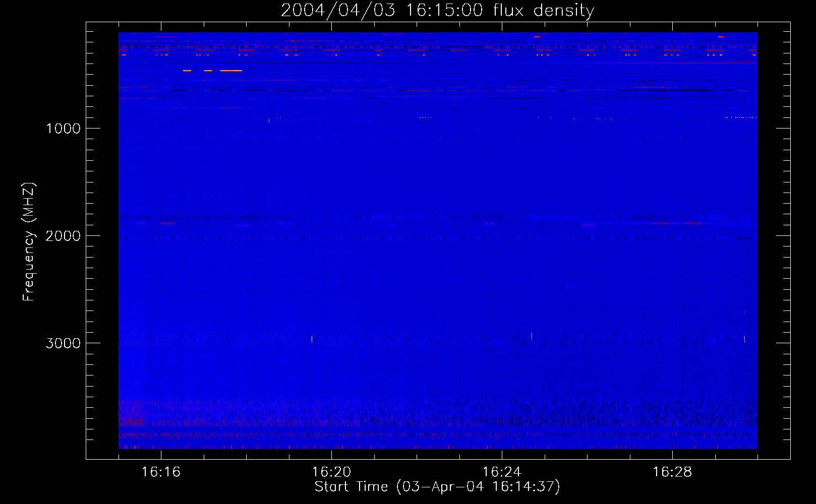
Task: Click the 'Start Time (03-Apr-04 16:14:37)' axis label
Action: [437, 487]
